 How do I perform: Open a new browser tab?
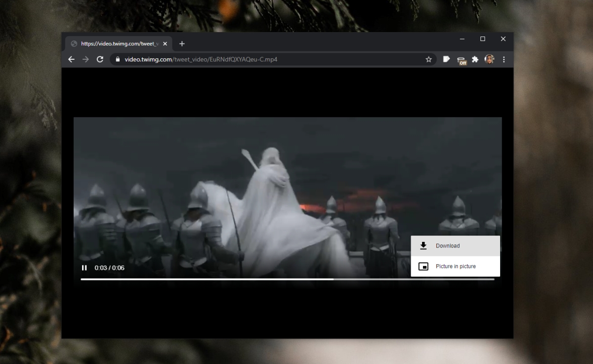pyautogui.click(x=182, y=43)
